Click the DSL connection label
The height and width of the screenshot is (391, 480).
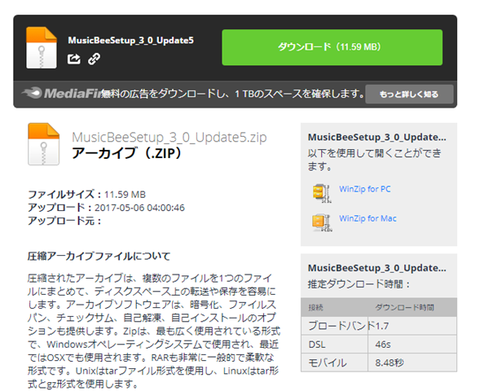point(317,344)
